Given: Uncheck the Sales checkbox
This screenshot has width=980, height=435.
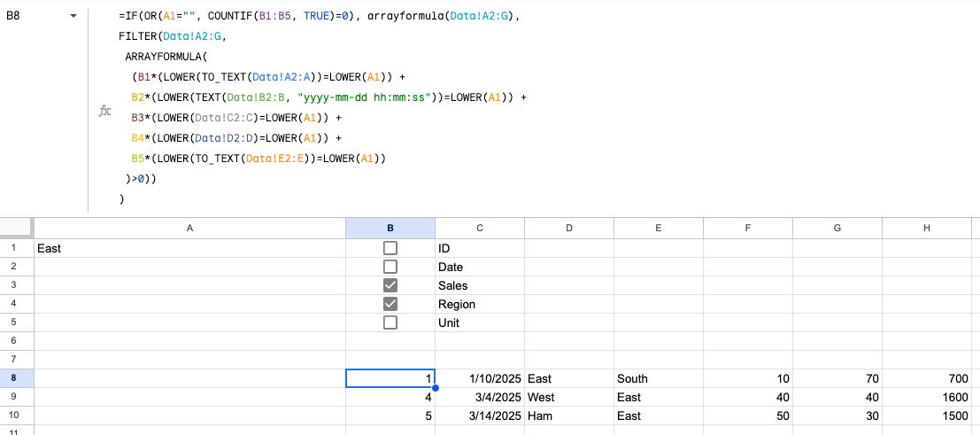Looking at the screenshot, I should point(390,286).
